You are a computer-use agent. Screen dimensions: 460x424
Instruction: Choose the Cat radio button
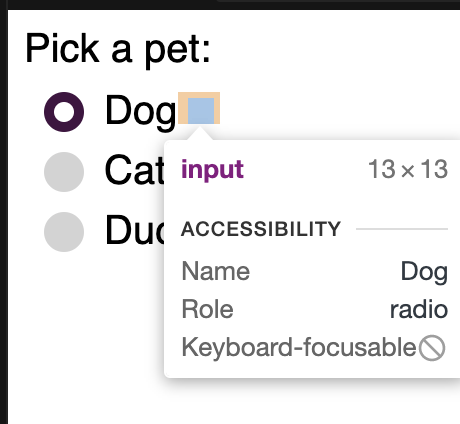coord(64,172)
